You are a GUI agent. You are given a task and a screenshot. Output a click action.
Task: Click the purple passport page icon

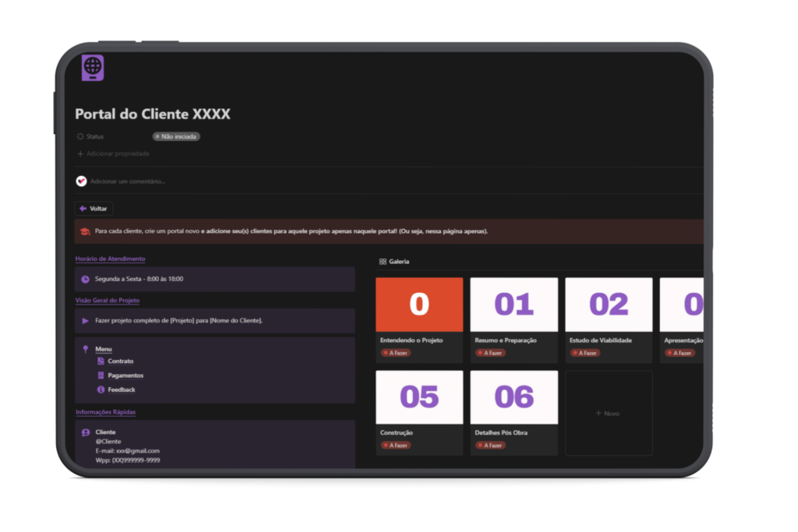point(93,68)
